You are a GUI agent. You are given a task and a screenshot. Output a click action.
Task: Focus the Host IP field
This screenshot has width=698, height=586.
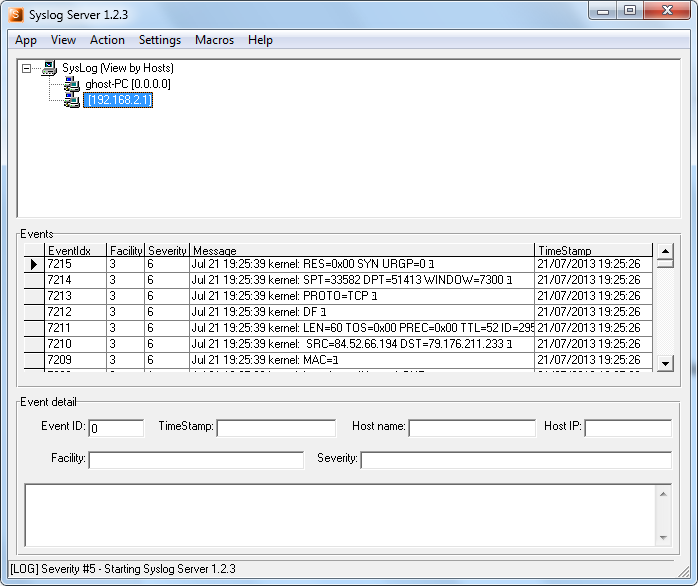pyautogui.click(x=628, y=428)
